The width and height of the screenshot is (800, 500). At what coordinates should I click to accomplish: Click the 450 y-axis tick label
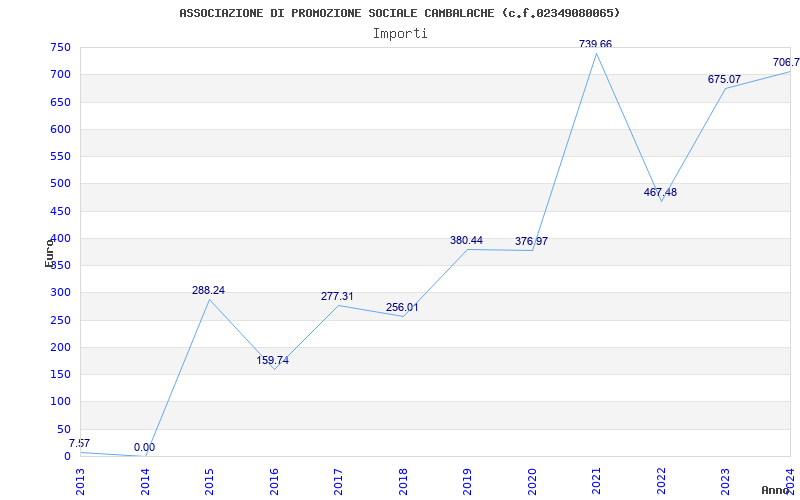(x=60, y=211)
